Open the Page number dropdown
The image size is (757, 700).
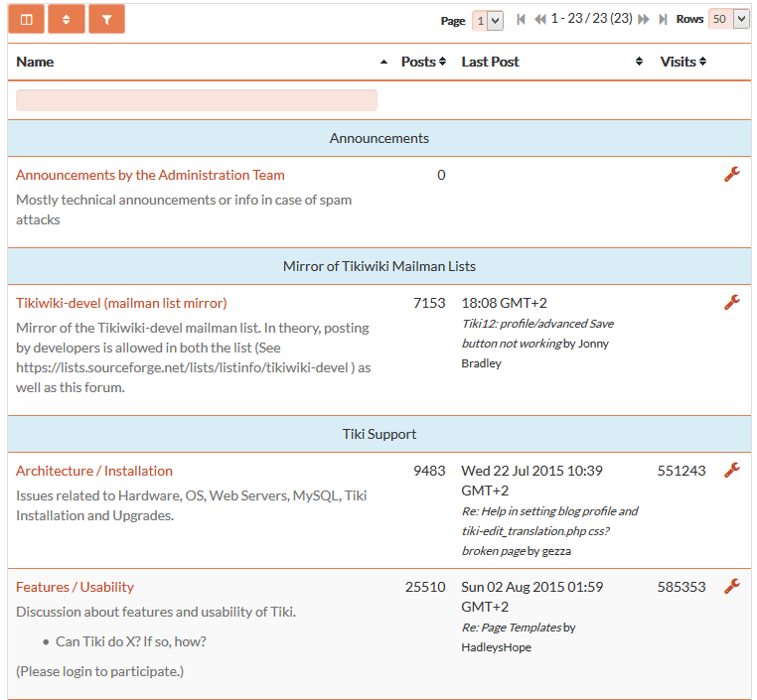[488, 21]
